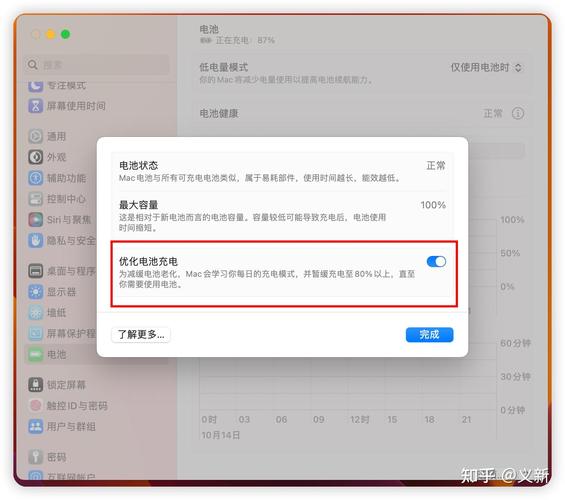This screenshot has width=565, height=500.
Task: Click the 最大容量 row title
Action: [139, 205]
